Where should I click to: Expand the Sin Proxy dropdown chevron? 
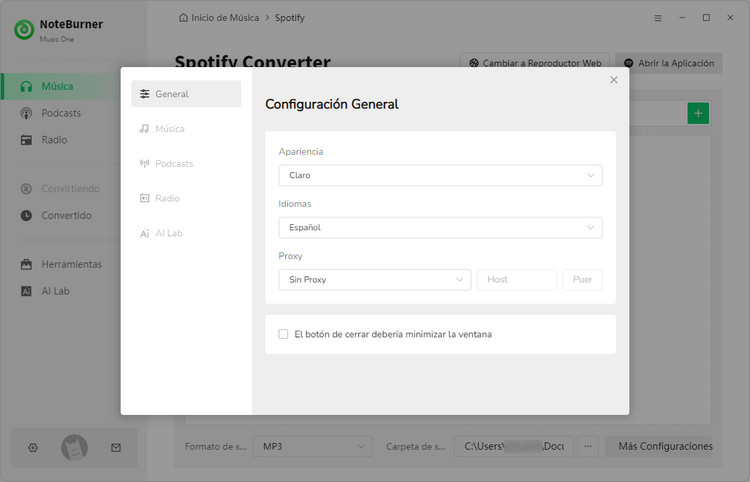pyautogui.click(x=459, y=280)
